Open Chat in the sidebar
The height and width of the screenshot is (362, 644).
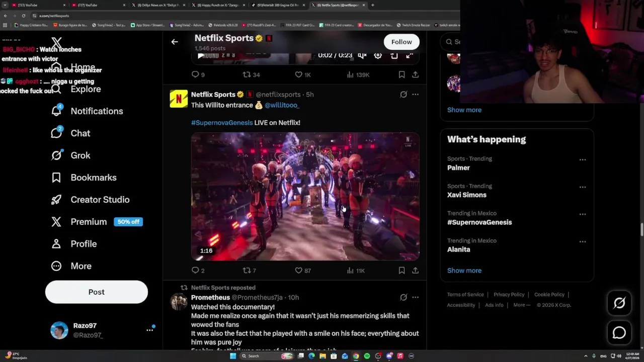coord(70,133)
